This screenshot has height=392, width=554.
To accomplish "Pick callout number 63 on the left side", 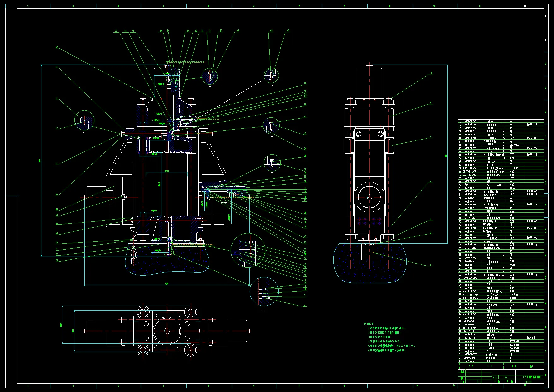I will click(57, 128).
